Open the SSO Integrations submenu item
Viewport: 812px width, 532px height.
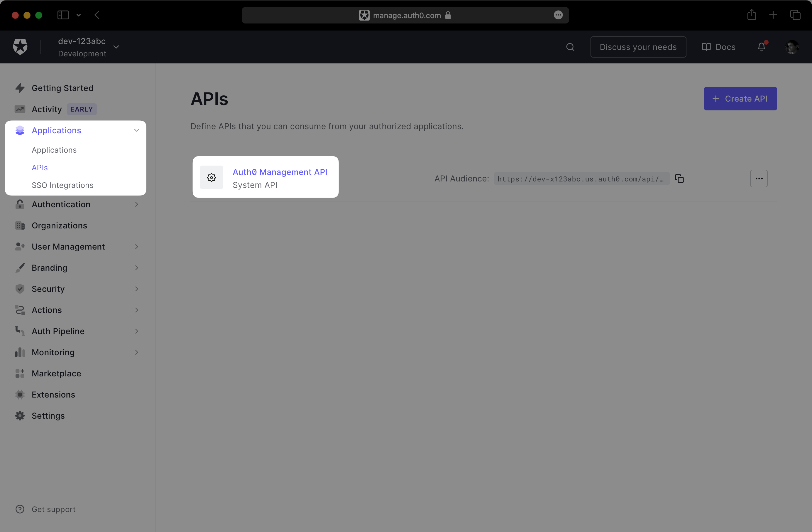click(62, 185)
